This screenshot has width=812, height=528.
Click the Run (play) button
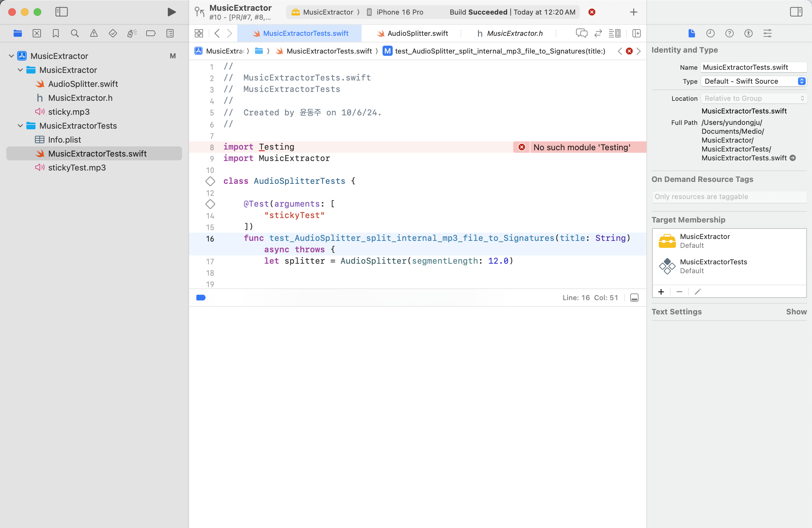point(172,12)
